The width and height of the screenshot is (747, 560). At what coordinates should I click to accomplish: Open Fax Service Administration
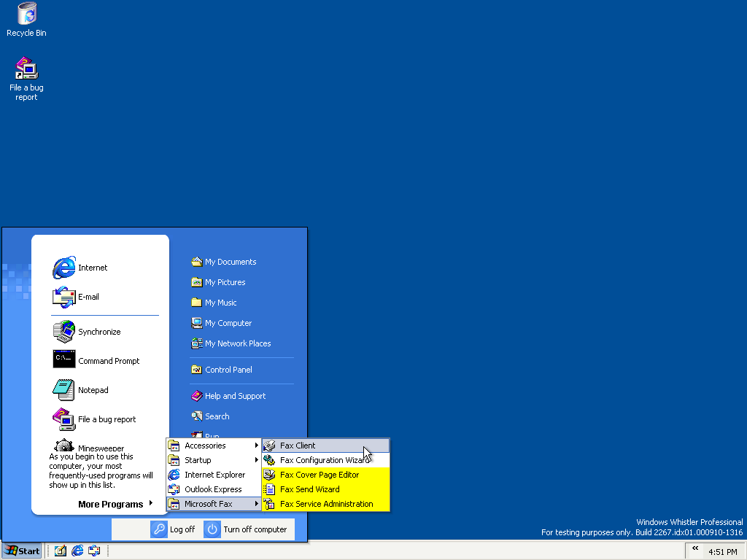point(326,504)
